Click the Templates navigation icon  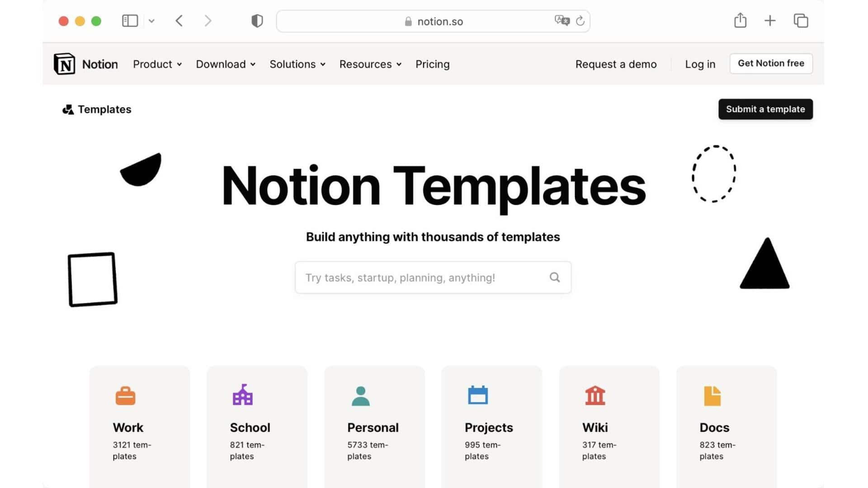click(x=67, y=109)
